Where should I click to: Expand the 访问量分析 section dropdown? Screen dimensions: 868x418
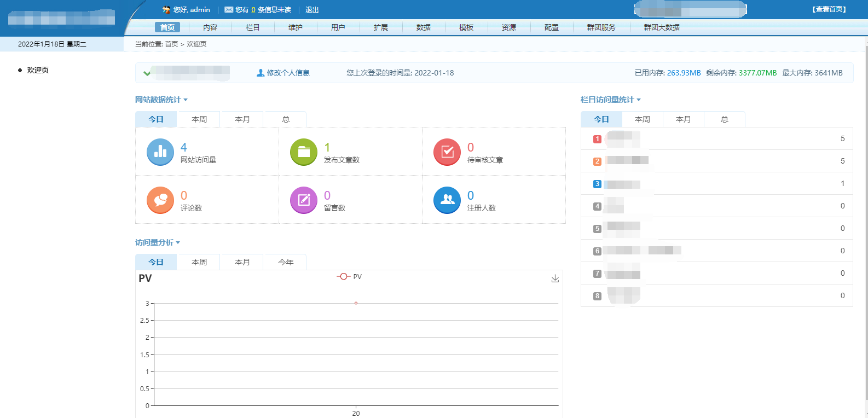(x=178, y=242)
